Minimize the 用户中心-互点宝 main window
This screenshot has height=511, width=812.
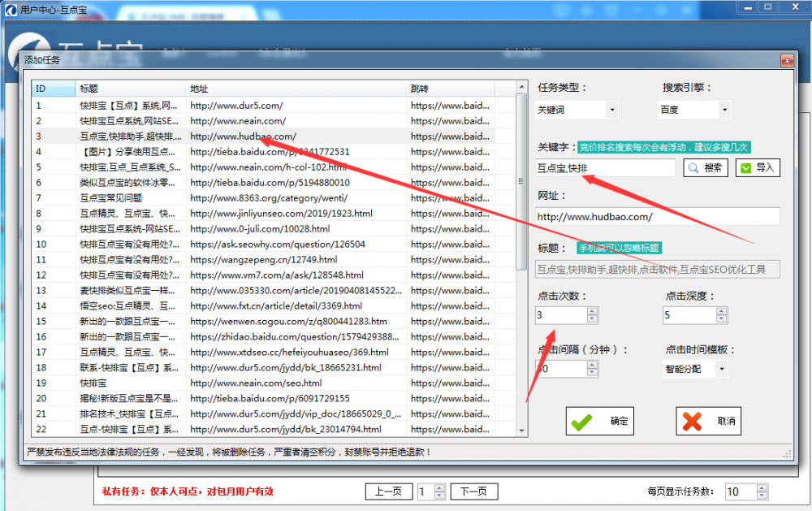748,8
